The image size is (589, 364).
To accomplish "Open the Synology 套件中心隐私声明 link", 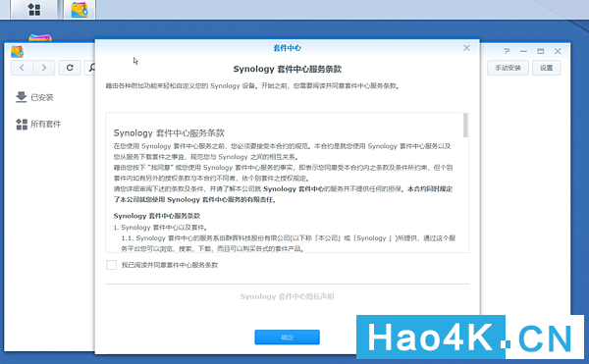I will coord(287,297).
